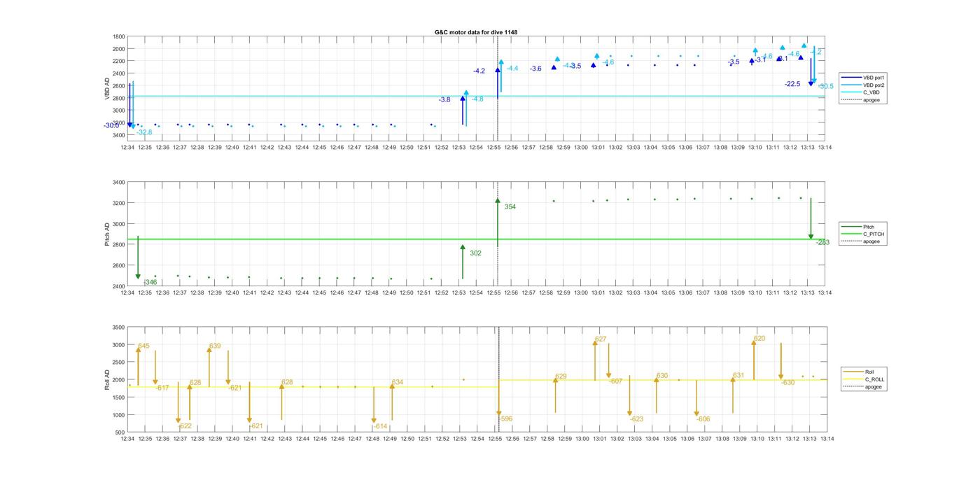Click the '354' pitch data label
The image size is (980, 485).
510,207
